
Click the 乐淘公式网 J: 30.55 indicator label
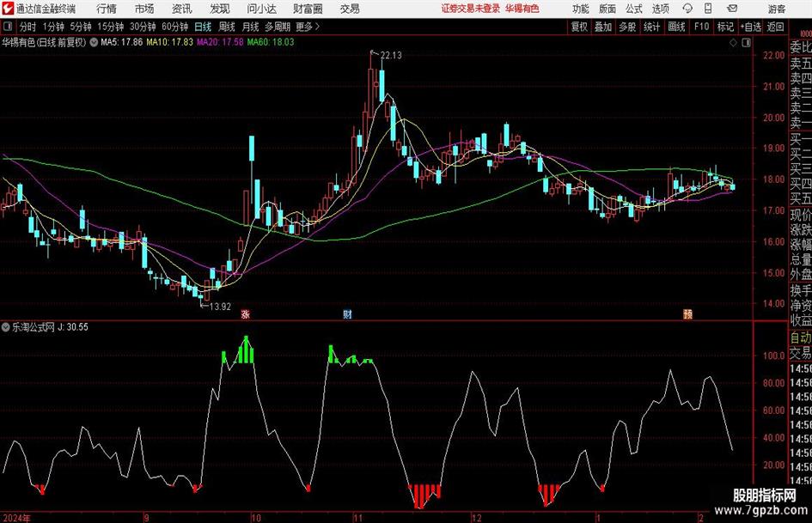50,326
